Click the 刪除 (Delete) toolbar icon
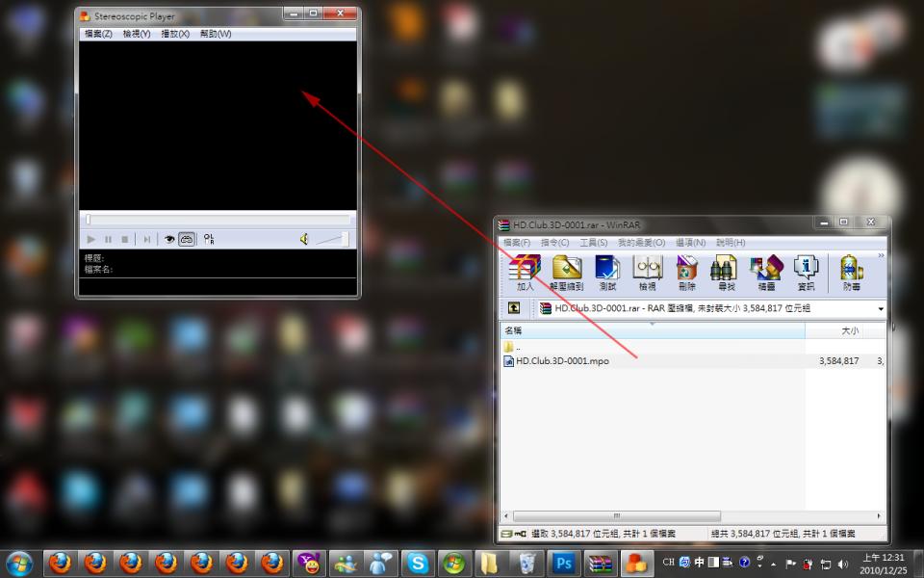Viewport: 924px width, 578px height. pos(687,273)
